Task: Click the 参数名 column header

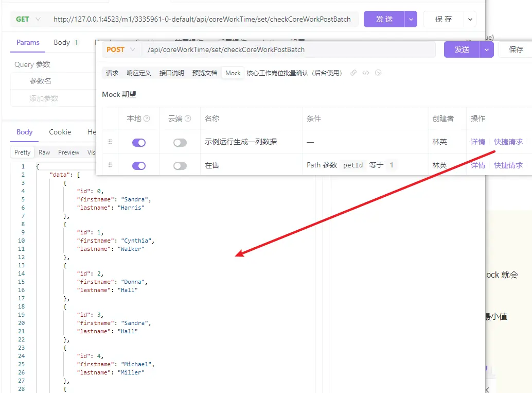Action: 41,81
